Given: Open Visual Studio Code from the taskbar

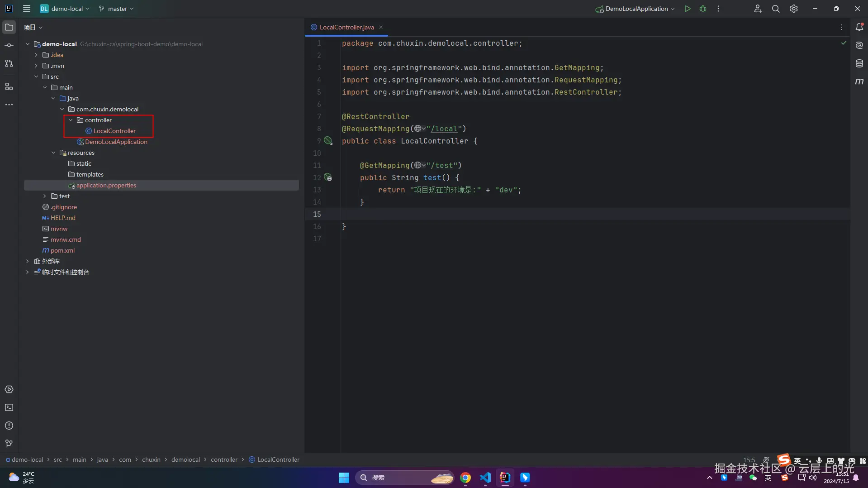Looking at the screenshot, I should 485,478.
